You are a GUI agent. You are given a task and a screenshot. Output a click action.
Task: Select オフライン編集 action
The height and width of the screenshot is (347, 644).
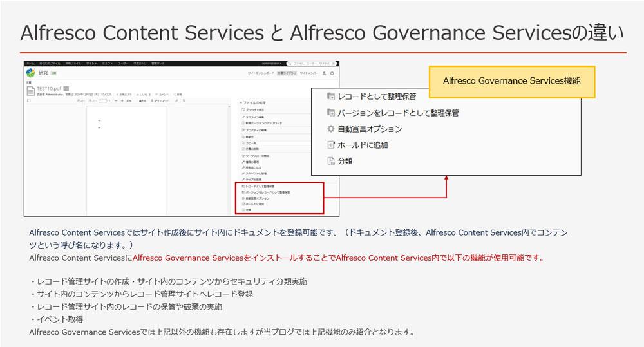coord(252,117)
